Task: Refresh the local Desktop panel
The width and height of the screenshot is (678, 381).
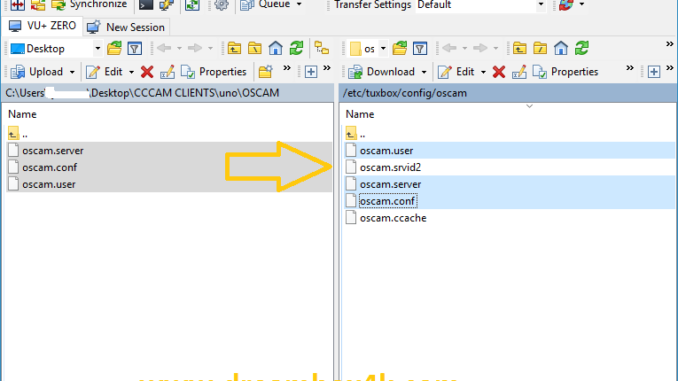Action: [296, 48]
